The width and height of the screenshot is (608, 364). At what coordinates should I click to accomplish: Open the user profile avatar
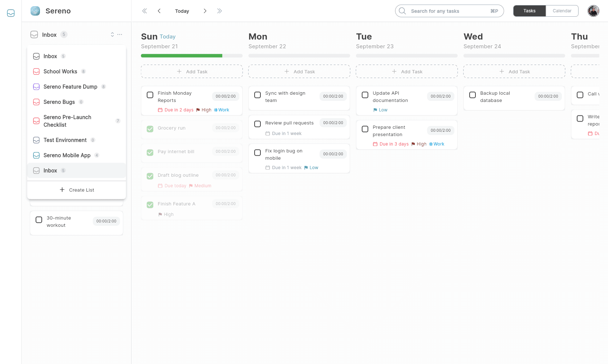593,11
